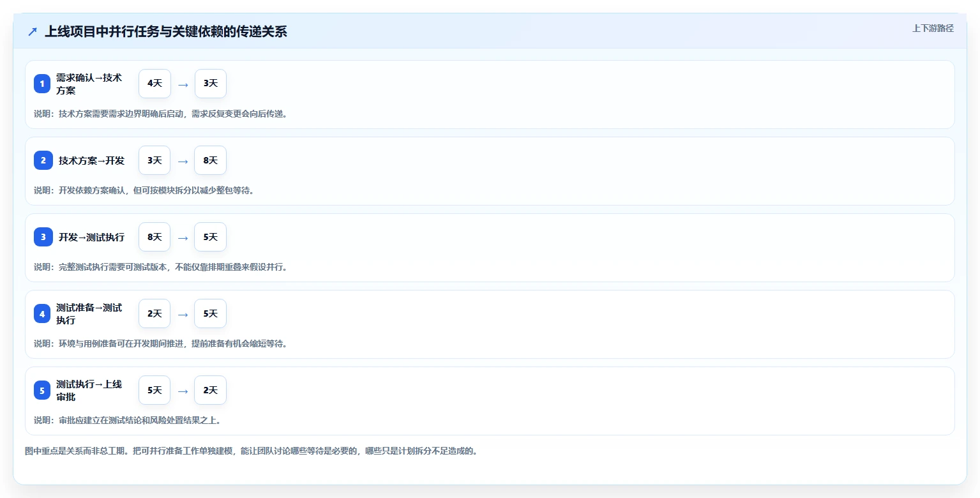The height and width of the screenshot is (498, 980).
Task: Click the 开发→测试执行 label
Action: (91, 237)
